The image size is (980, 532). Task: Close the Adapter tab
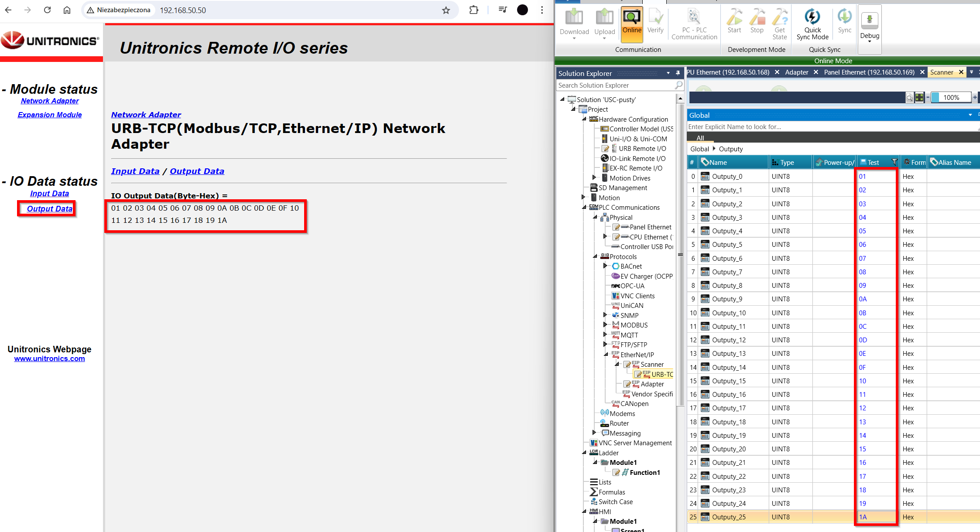(816, 72)
